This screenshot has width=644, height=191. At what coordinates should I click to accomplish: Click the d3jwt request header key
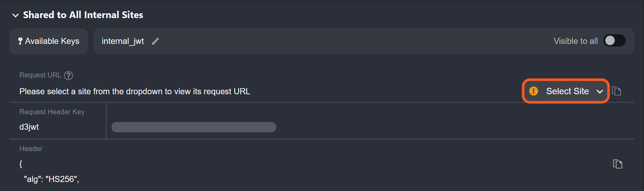pos(29,127)
